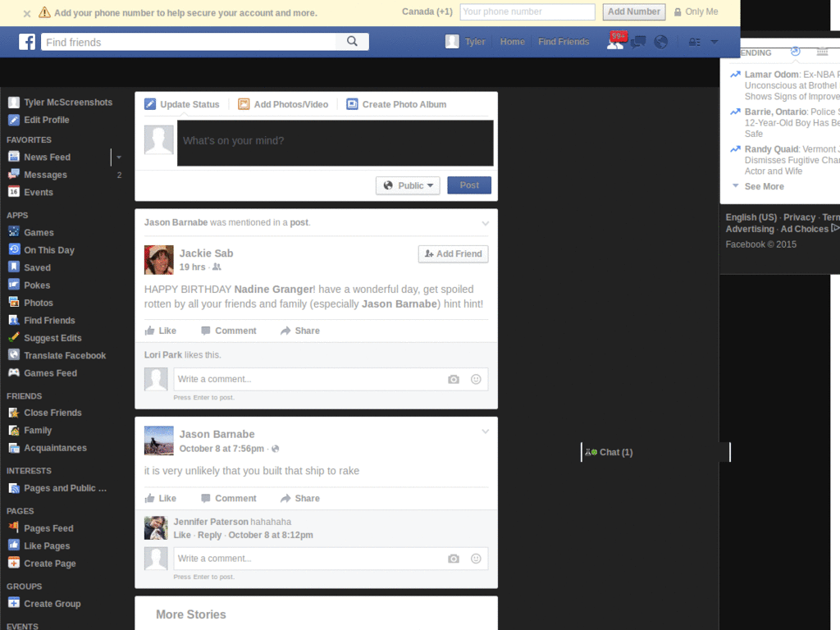This screenshot has width=840, height=630.
Task: Open friend requests icon with red badge
Action: click(x=615, y=41)
